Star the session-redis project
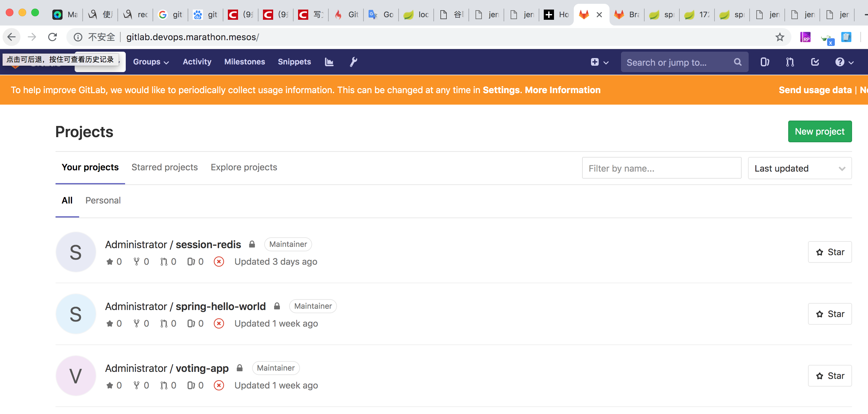The height and width of the screenshot is (414, 868). pyautogui.click(x=830, y=252)
